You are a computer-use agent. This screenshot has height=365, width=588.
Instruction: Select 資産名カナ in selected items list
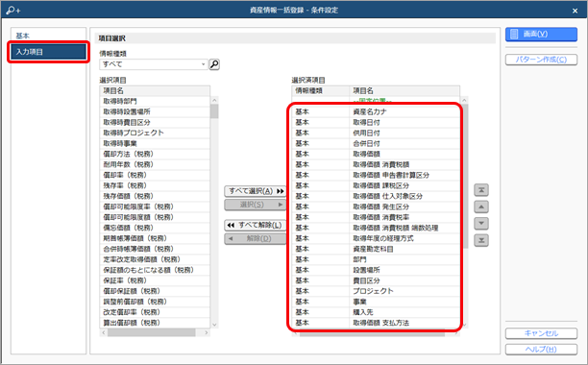(x=376, y=111)
